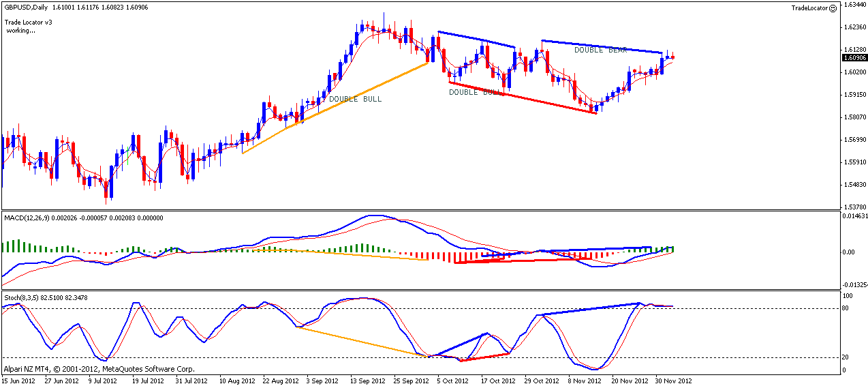Screen dimensions: 868x386
Task: Click the 'working...' status text
Action: coord(20,31)
